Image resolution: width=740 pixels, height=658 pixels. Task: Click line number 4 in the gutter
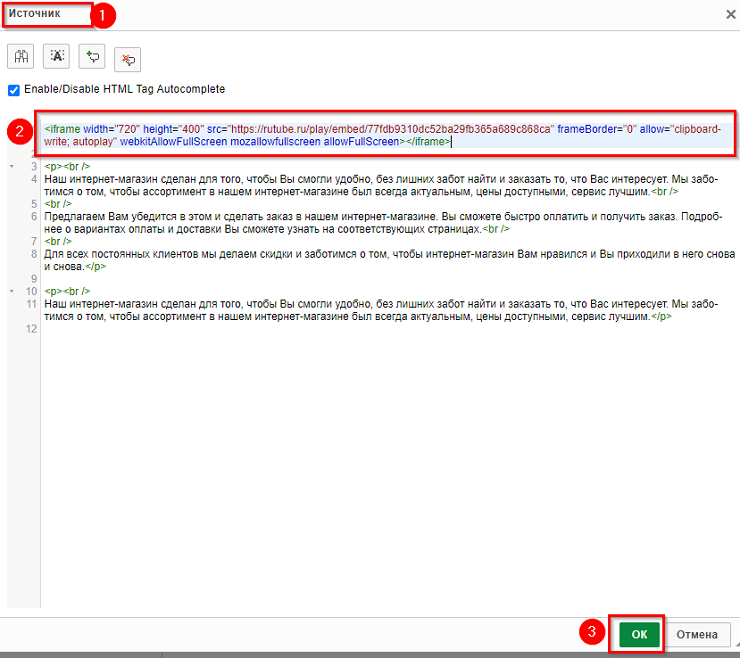(33, 178)
